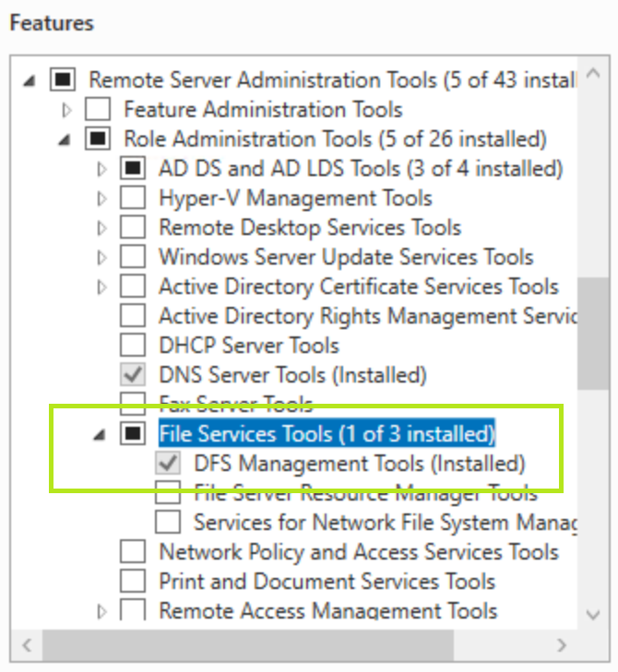Tick Network Policy and Access Services checkbox
The width and height of the screenshot is (618, 672).
click(133, 552)
